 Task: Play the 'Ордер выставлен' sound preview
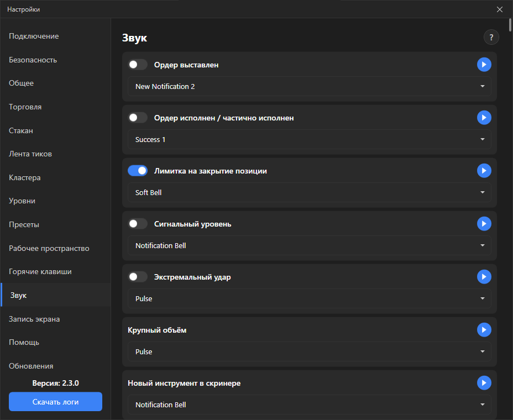pos(484,65)
